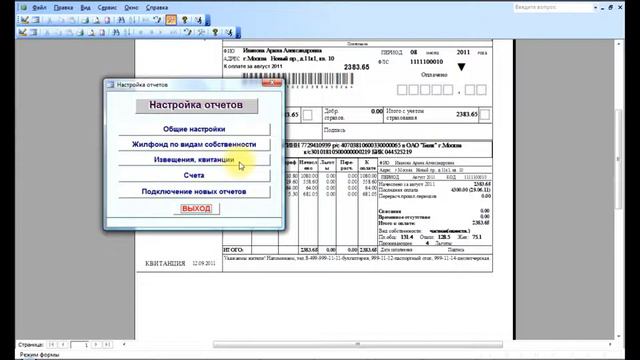Open toolbar options arrow on upper toolbar
This screenshot has width=640, height=360.
[208, 20]
